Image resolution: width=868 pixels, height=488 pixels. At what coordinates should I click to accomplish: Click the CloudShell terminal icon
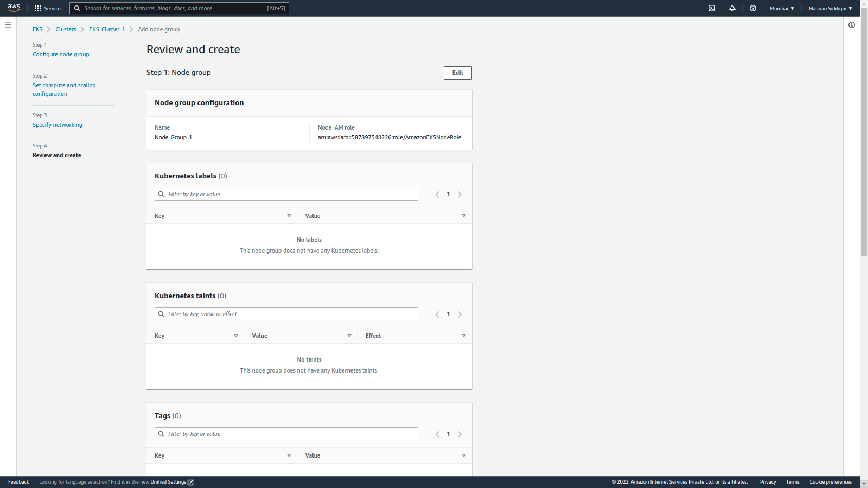tap(712, 8)
